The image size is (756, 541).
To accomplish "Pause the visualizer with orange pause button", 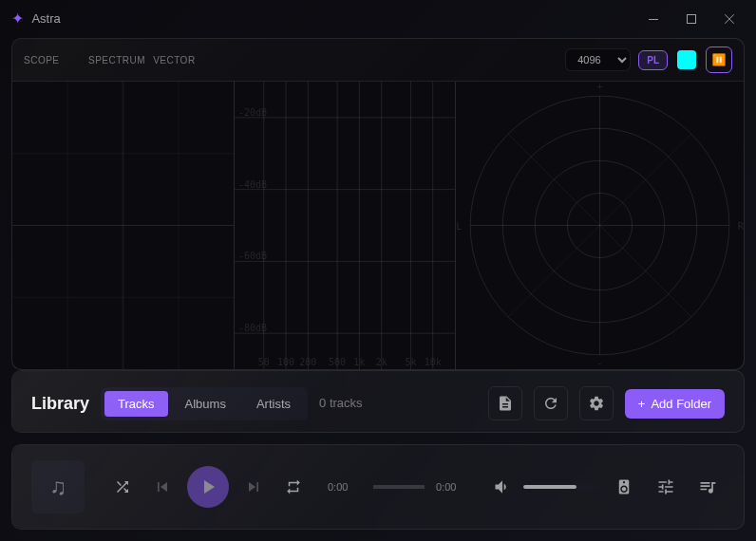I will click(718, 60).
